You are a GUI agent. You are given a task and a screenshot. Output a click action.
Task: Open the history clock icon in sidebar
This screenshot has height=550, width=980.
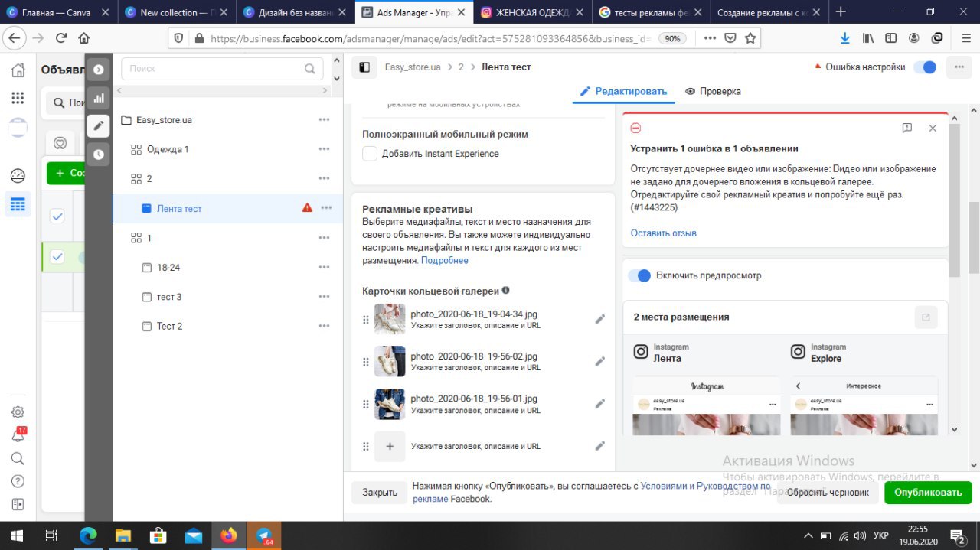(98, 154)
